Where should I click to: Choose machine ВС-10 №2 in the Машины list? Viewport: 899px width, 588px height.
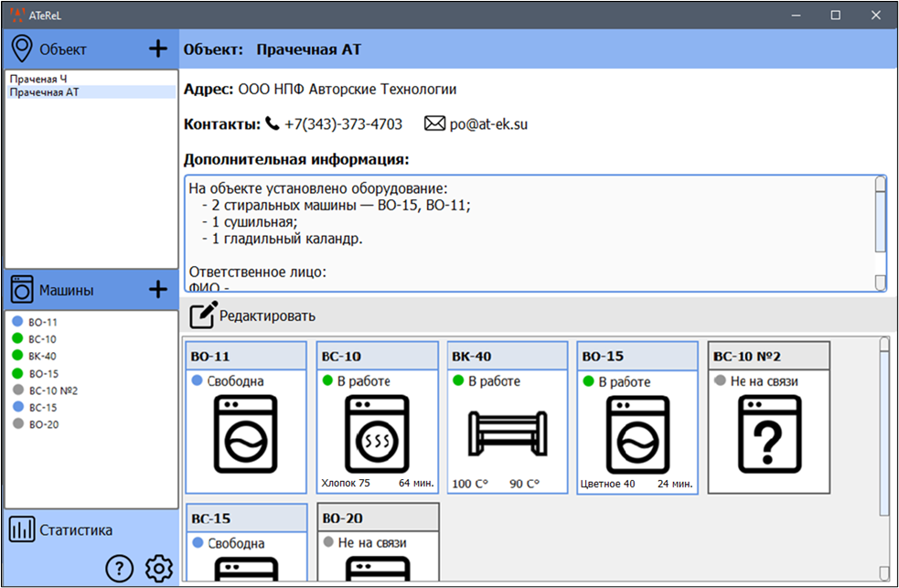point(53,390)
